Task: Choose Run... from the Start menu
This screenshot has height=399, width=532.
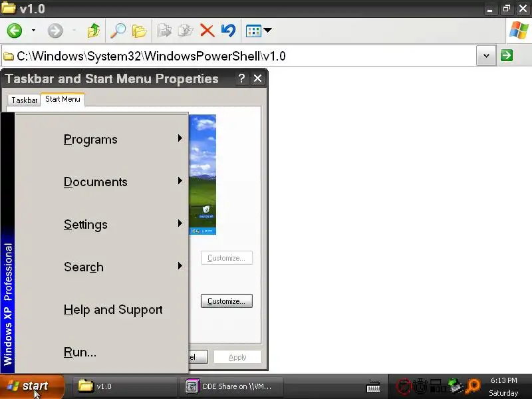Action: [102, 352]
